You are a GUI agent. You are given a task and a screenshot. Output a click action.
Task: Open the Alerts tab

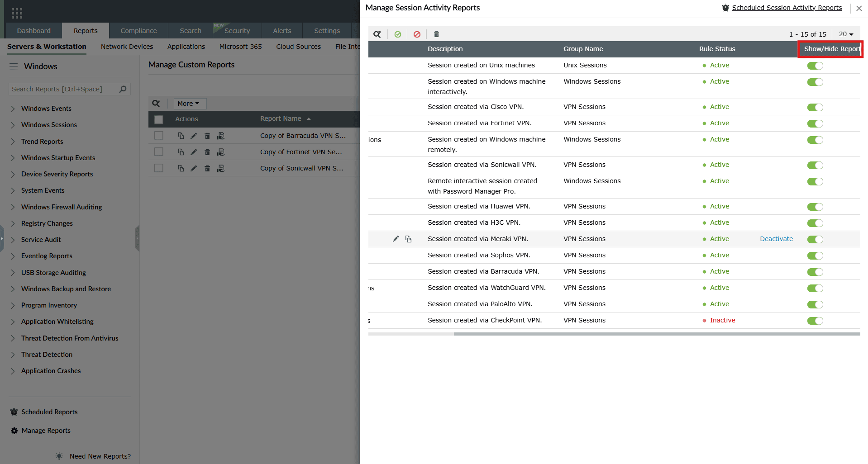tap(282, 31)
